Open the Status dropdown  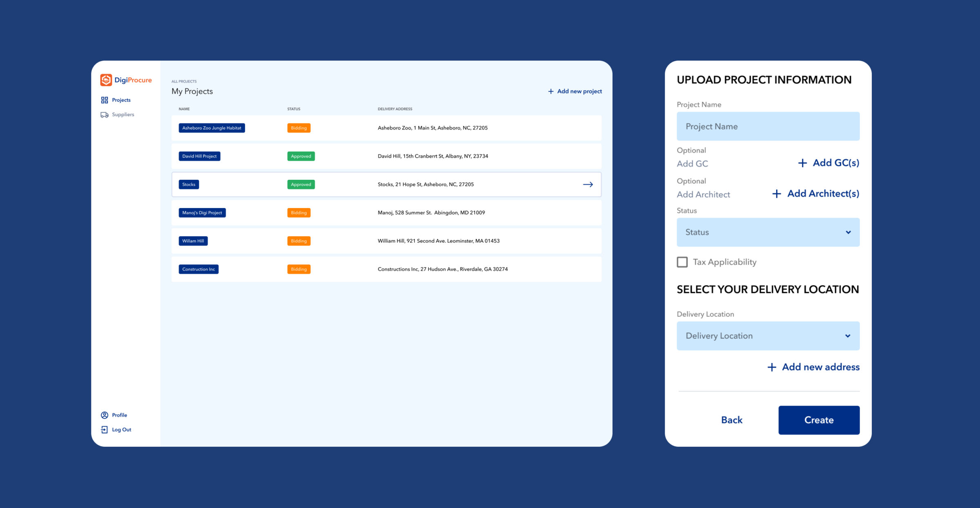[768, 232]
